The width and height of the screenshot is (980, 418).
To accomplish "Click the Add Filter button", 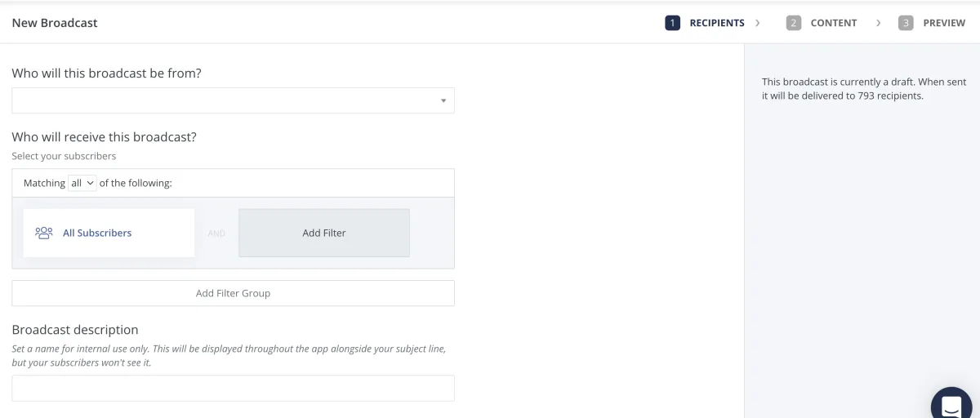I will click(x=324, y=233).
